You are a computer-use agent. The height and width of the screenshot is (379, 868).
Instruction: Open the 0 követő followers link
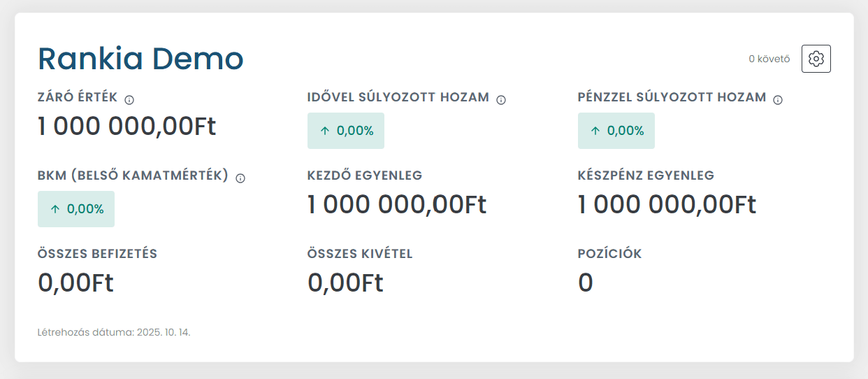769,59
